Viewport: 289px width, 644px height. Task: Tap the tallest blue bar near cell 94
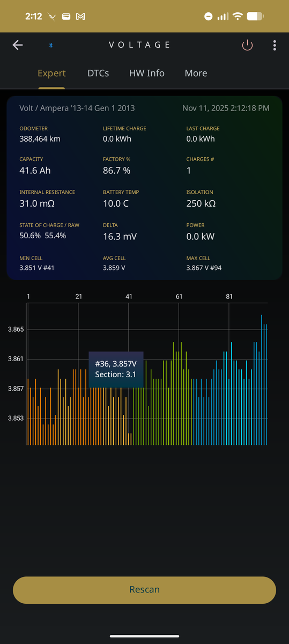(262, 380)
